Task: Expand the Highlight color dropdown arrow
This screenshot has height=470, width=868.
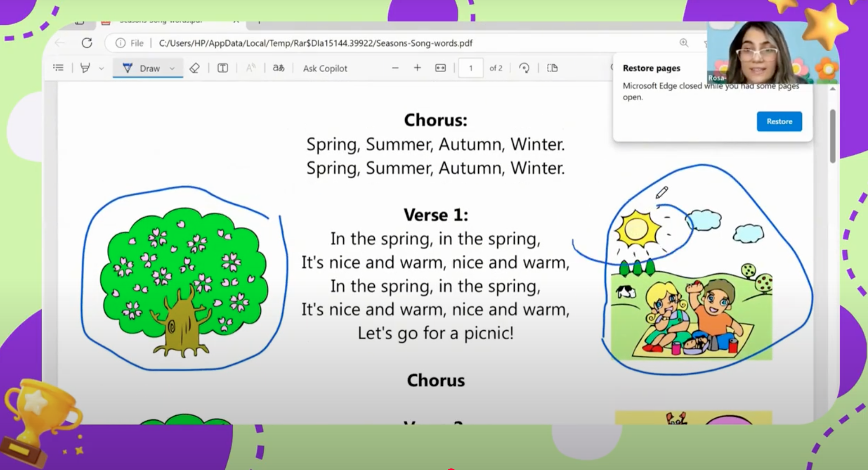Action: (101, 68)
